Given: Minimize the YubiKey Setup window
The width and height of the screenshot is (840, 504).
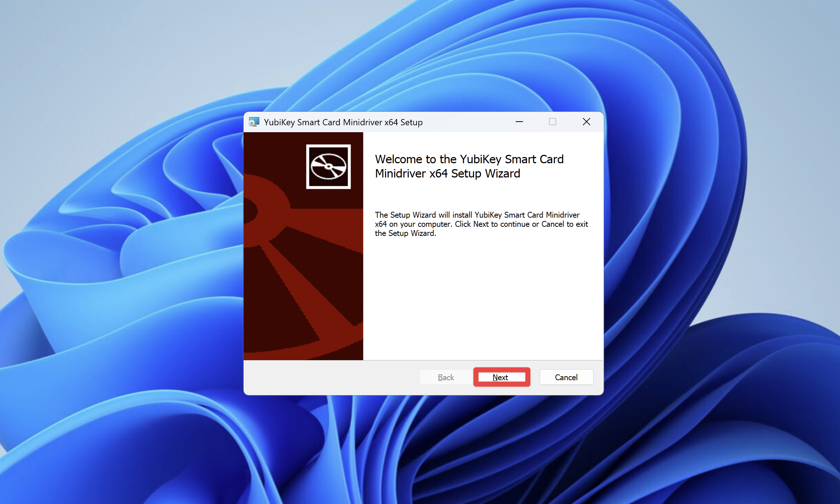Looking at the screenshot, I should tap(519, 122).
